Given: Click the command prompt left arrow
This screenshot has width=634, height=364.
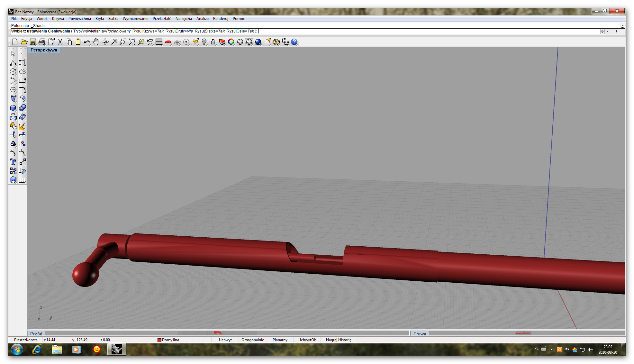Looking at the screenshot, I should coord(608,31).
